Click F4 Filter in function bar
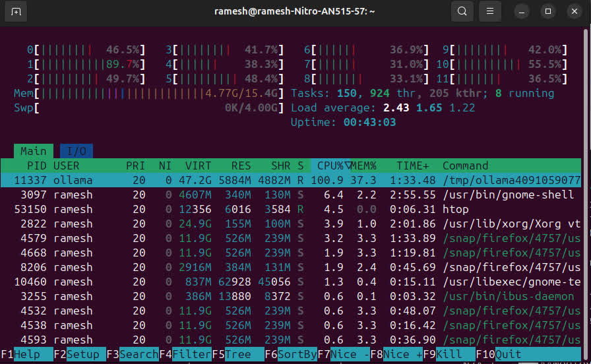 185,355
